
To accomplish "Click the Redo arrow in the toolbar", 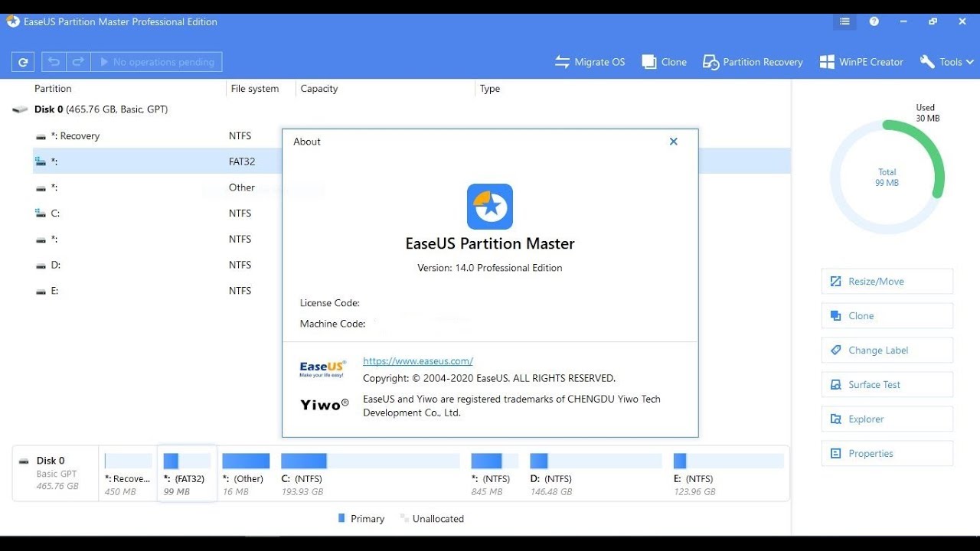I will click(78, 62).
